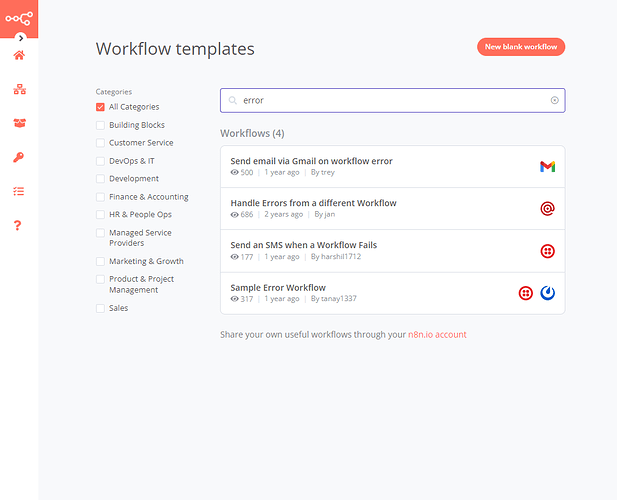Clear the search field with the X icon
The width and height of the screenshot is (617, 500).
[555, 100]
